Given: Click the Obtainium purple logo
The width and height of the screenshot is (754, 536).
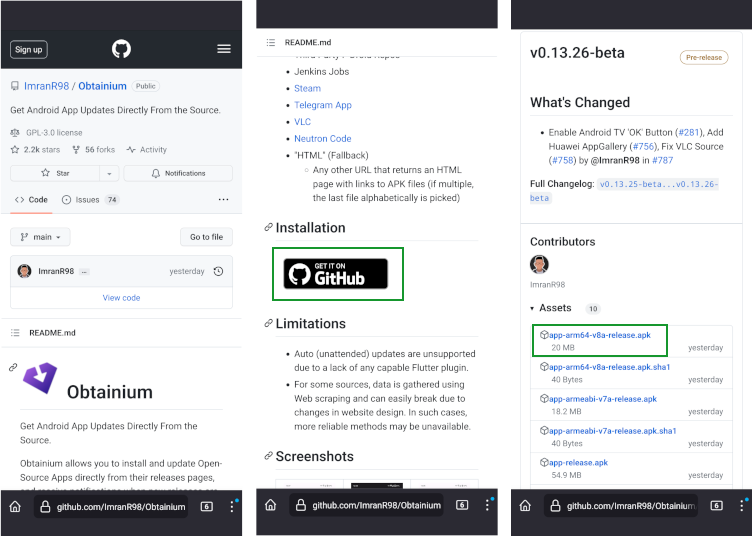Looking at the screenshot, I should (x=40, y=378).
